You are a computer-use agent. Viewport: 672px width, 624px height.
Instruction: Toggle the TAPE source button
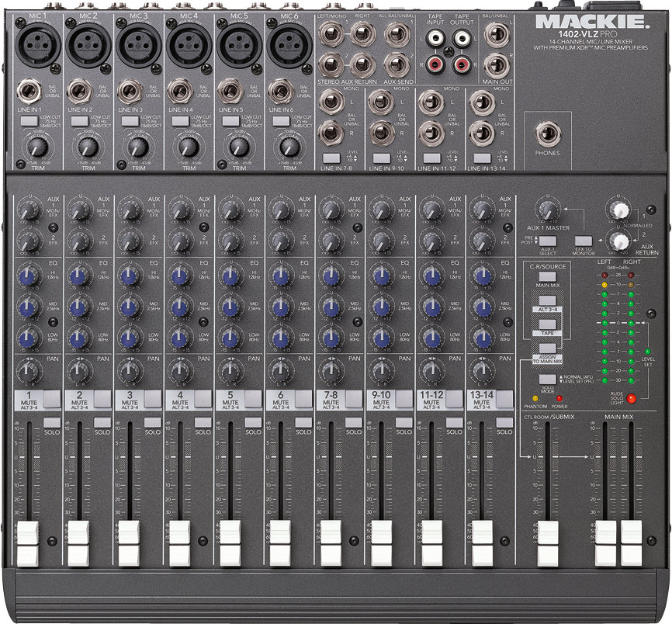547,324
